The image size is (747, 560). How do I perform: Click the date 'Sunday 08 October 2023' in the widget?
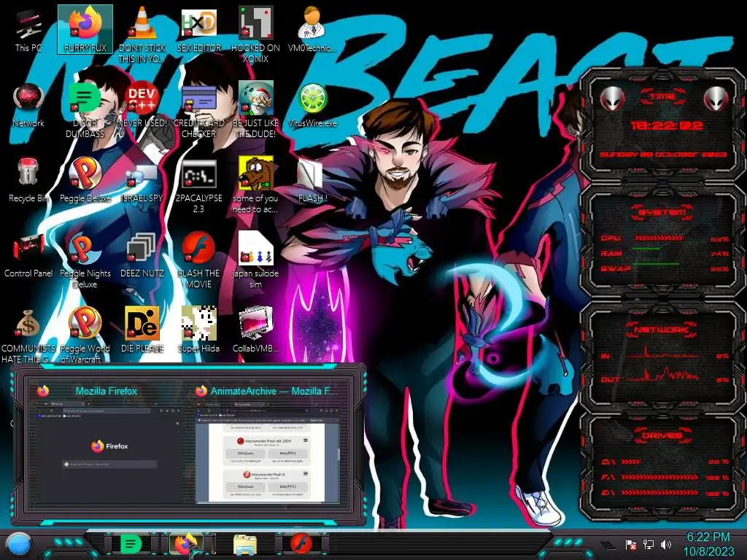(x=663, y=155)
